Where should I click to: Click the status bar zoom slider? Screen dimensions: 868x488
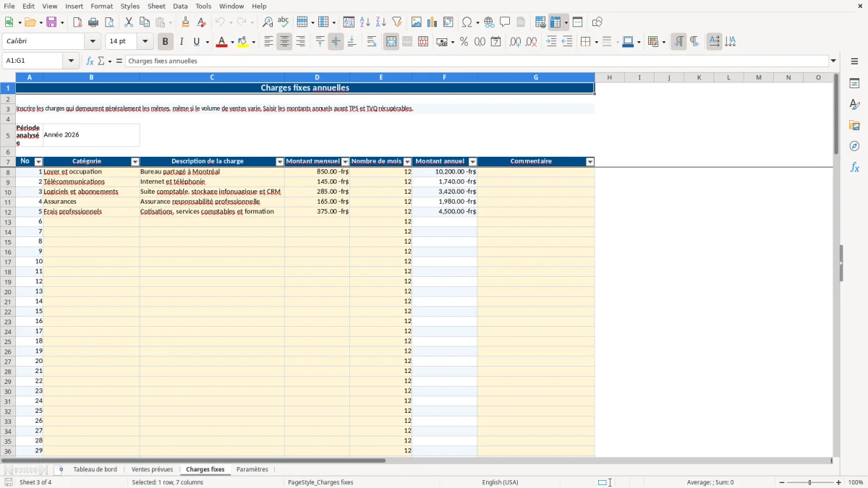coord(810,482)
